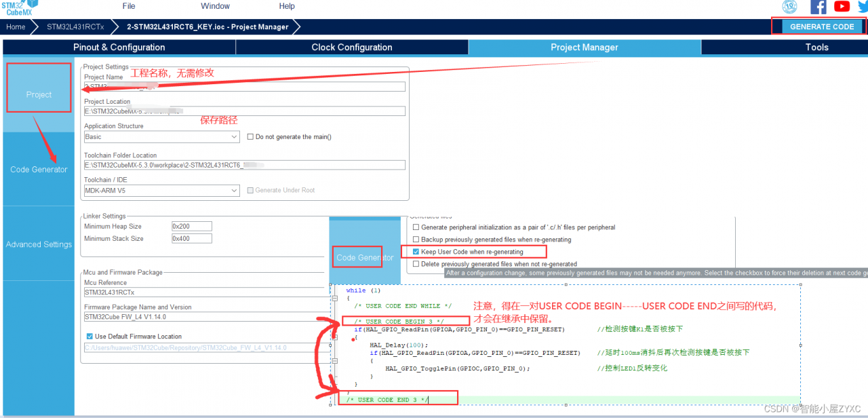Click the Toolchain Folder Location field

(x=245, y=165)
